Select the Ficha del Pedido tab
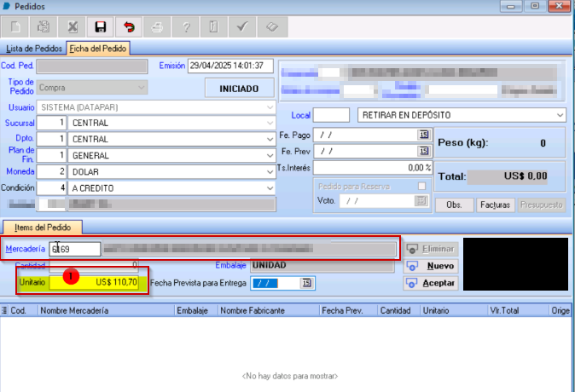575x392 pixels. click(x=98, y=49)
